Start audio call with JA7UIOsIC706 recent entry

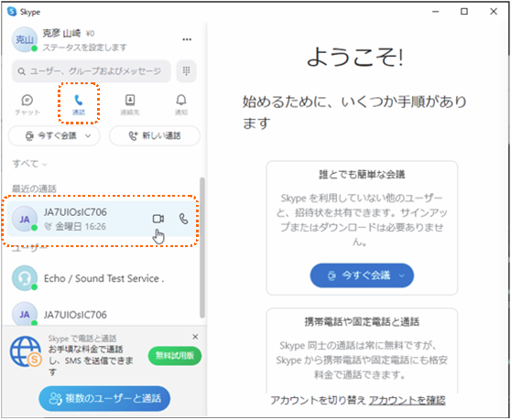pos(184,219)
